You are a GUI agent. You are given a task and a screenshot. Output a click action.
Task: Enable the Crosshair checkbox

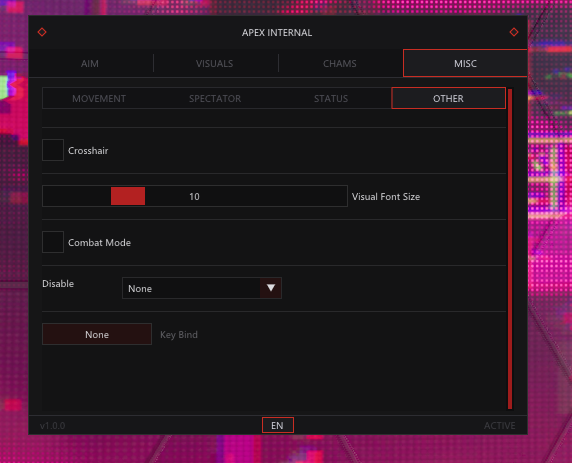(x=53, y=150)
